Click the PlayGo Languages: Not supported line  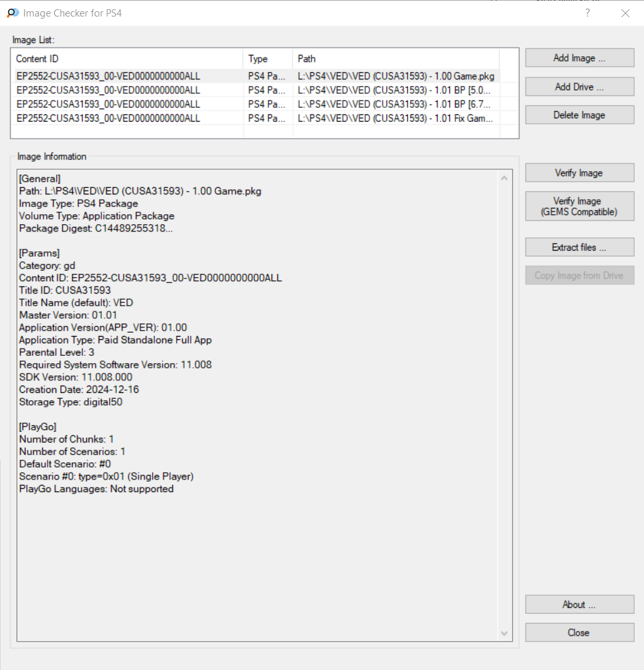tap(96, 488)
